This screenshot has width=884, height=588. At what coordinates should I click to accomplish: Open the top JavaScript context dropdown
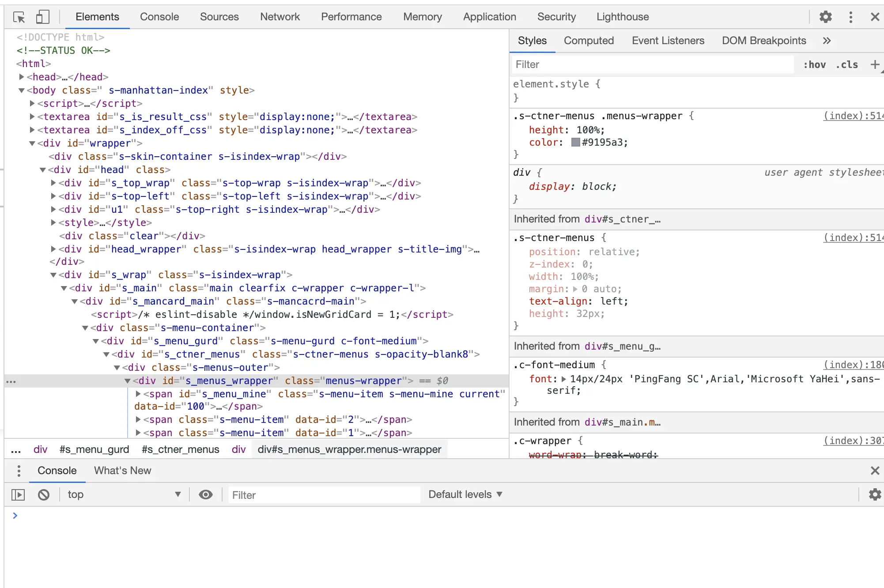124,494
